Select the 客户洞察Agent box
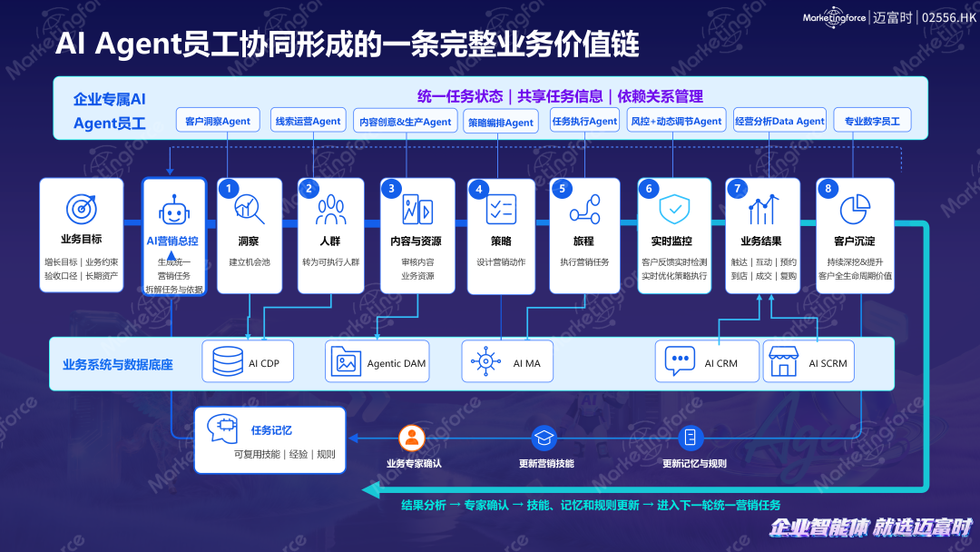Image resolution: width=980 pixels, height=552 pixels. [x=218, y=121]
